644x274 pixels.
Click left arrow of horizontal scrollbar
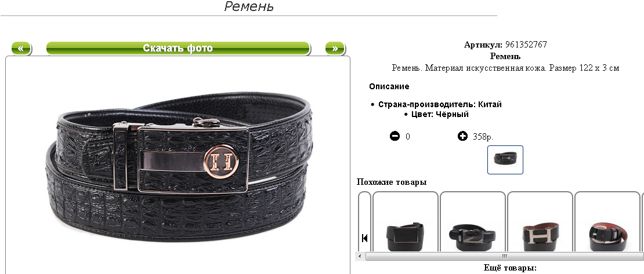point(359,257)
